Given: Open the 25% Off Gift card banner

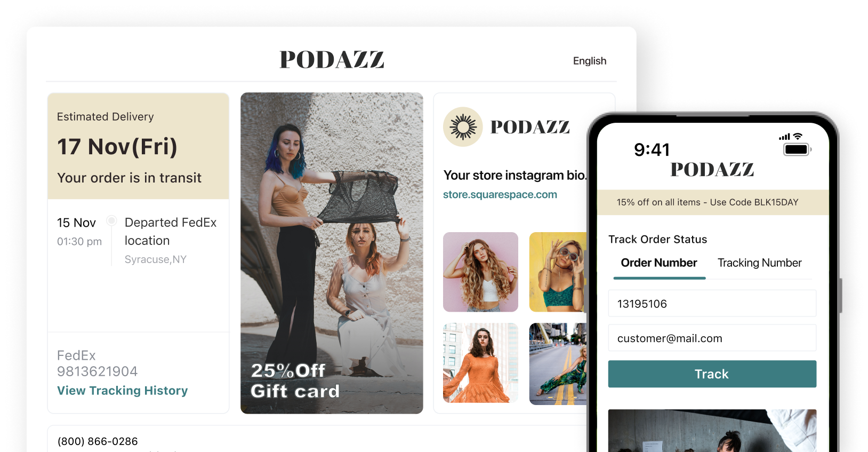Looking at the screenshot, I should [x=332, y=253].
